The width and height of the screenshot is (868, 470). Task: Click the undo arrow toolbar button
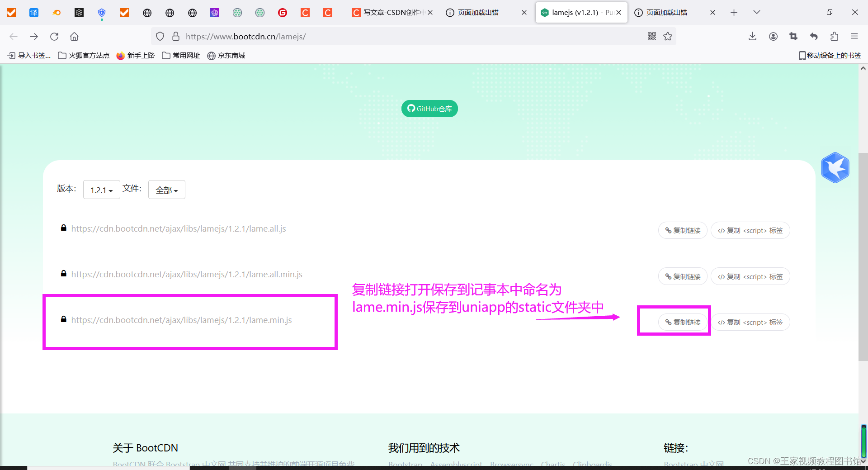814,37
